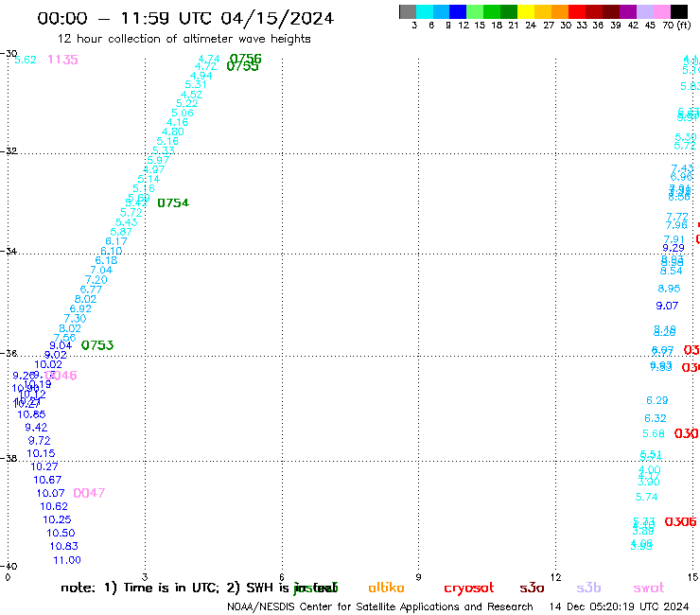Select the wave height 10.07
The image size is (700, 615).
click(x=50, y=493)
